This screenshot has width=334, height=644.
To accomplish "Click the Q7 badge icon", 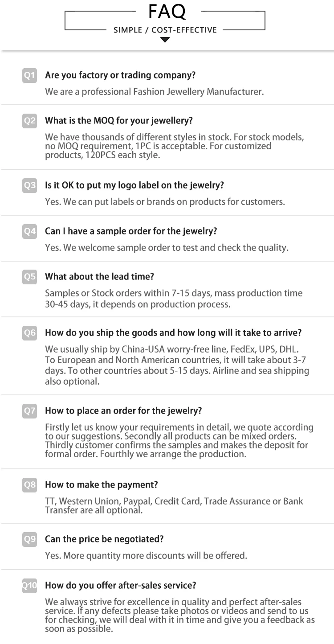I will click(29, 411).
